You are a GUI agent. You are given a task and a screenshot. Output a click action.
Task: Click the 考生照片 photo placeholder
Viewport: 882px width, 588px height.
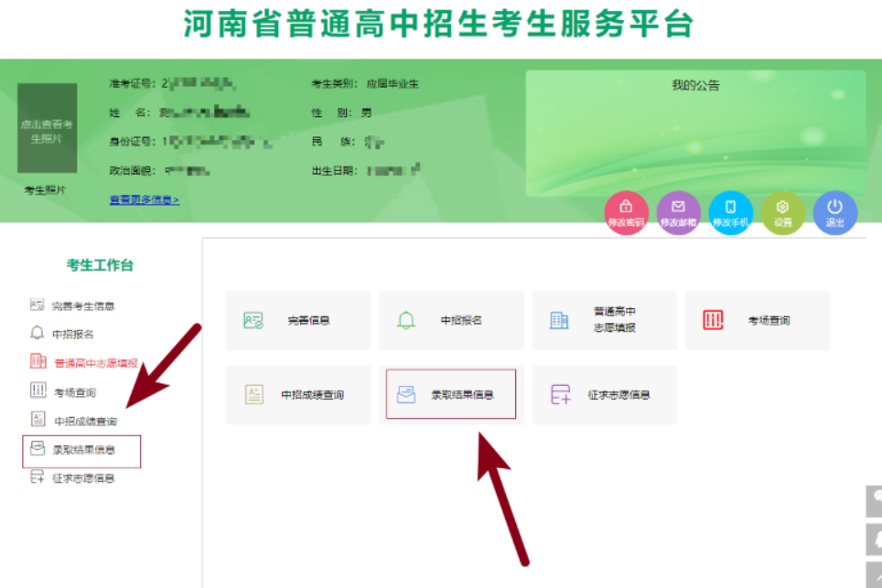point(47,129)
